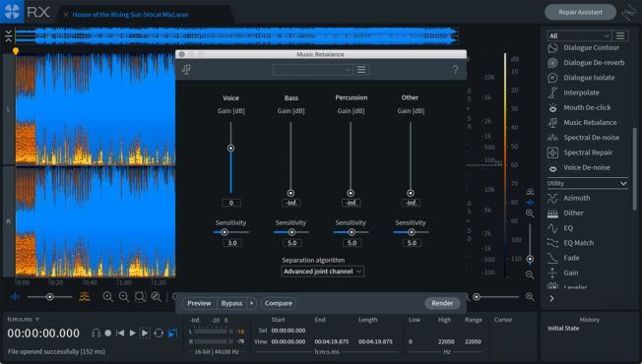The height and width of the screenshot is (364, 642).
Task: Click the Render button
Action: click(x=442, y=303)
